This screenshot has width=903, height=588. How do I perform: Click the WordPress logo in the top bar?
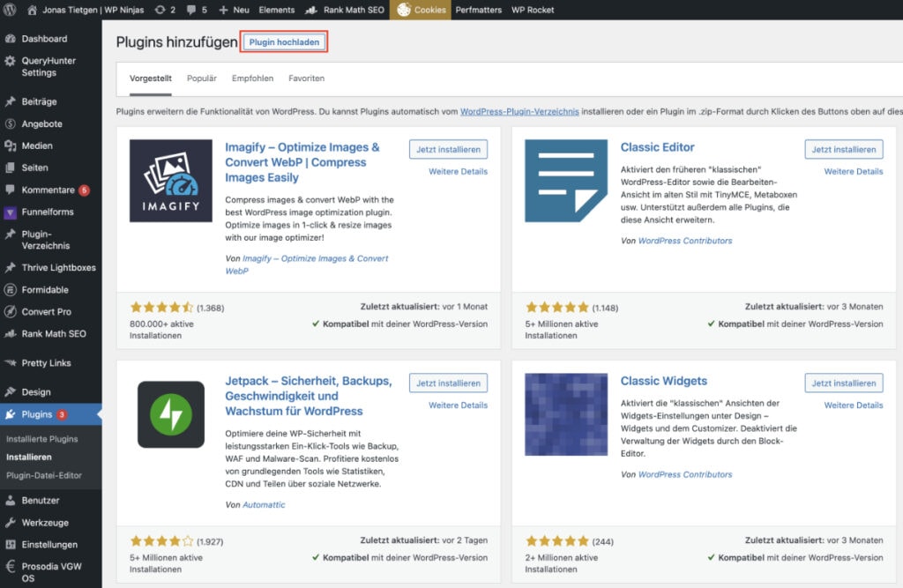pyautogui.click(x=9, y=10)
